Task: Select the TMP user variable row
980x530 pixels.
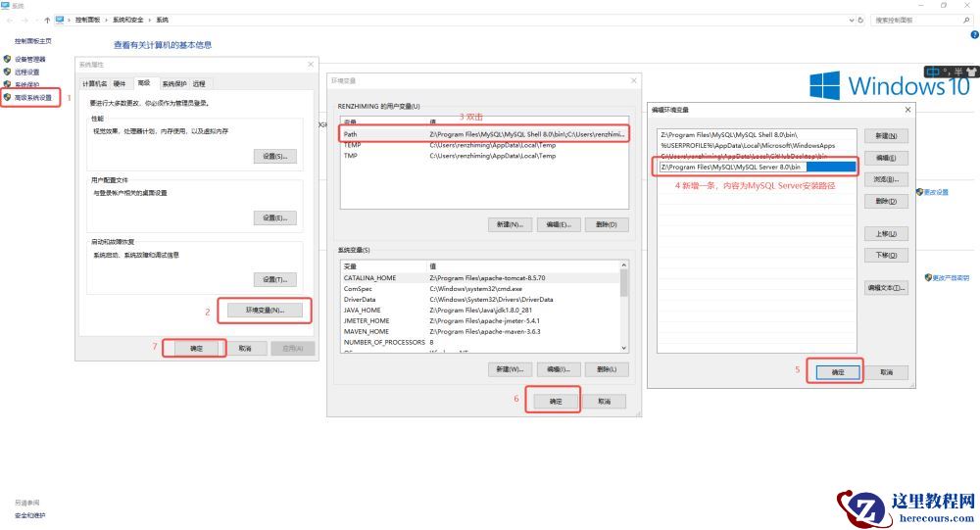Action: click(483, 156)
